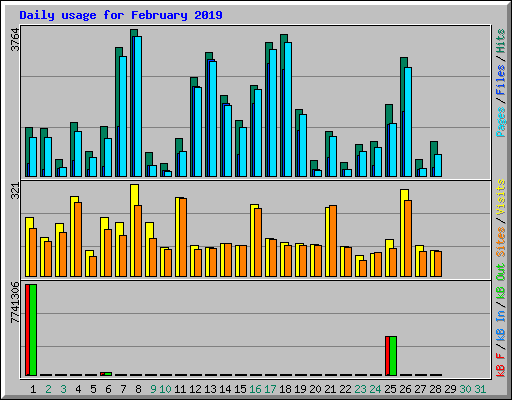The image size is (512, 400).
Task: Click day 17 on the x-axis
Action: (x=270, y=389)
